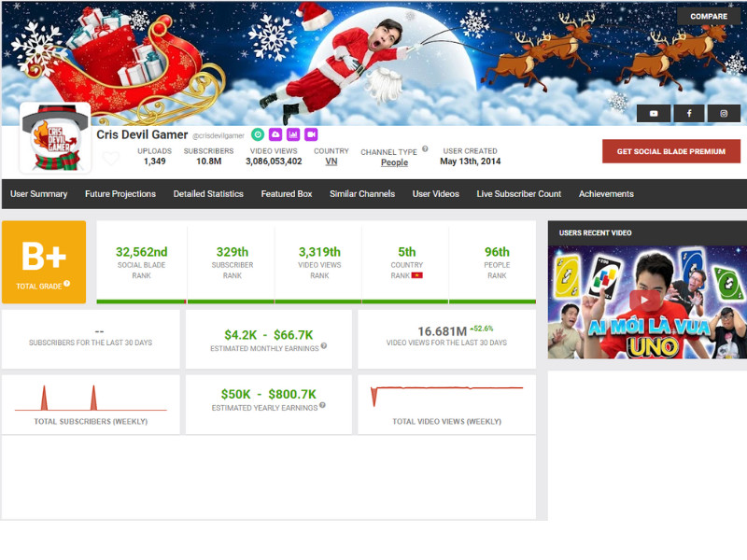Click the Estimated Yearly Earnings help icon
Image resolution: width=747 pixels, height=560 pixels.
(x=322, y=405)
